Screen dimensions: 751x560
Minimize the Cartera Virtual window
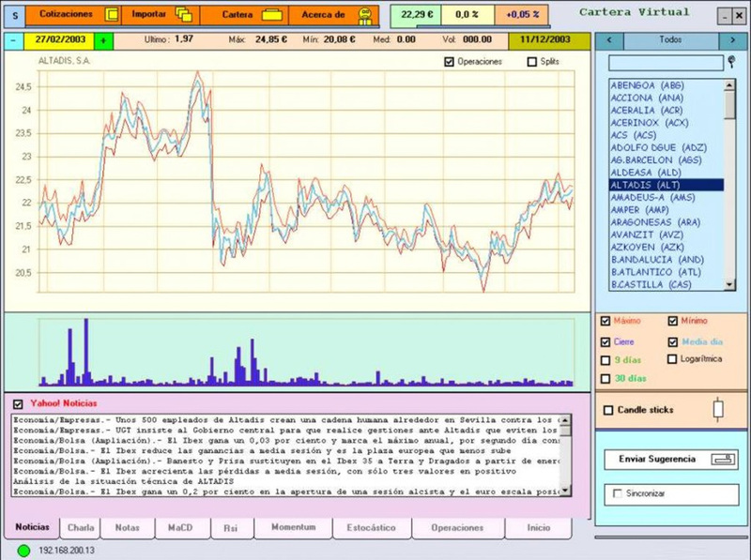[725, 16]
